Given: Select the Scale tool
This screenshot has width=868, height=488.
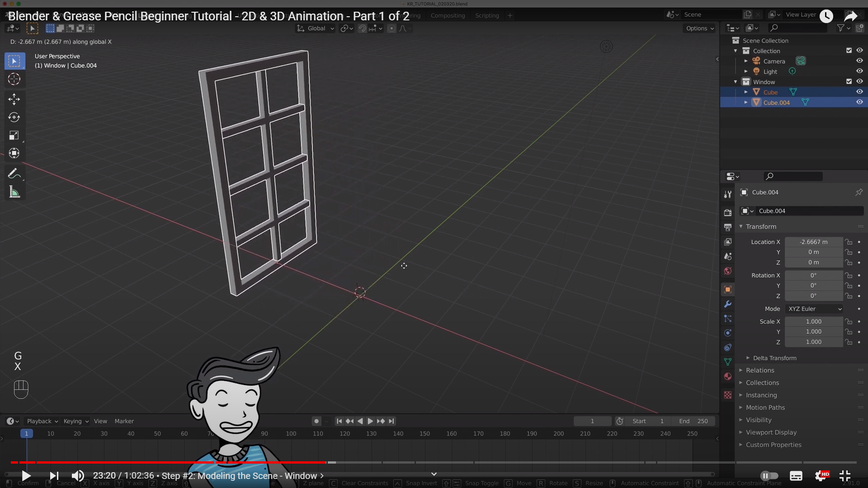Looking at the screenshot, I should 14,136.
